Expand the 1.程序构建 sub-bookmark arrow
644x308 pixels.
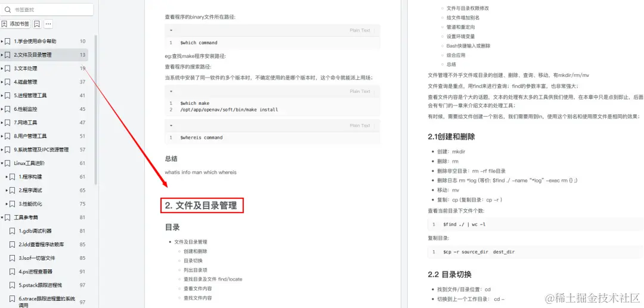[7, 177]
